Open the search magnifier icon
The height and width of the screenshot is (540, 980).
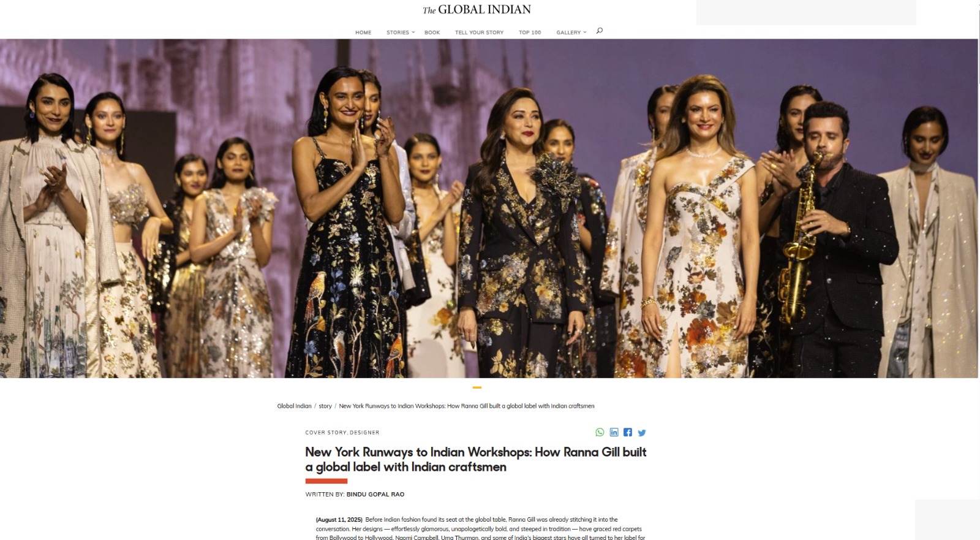tap(599, 31)
